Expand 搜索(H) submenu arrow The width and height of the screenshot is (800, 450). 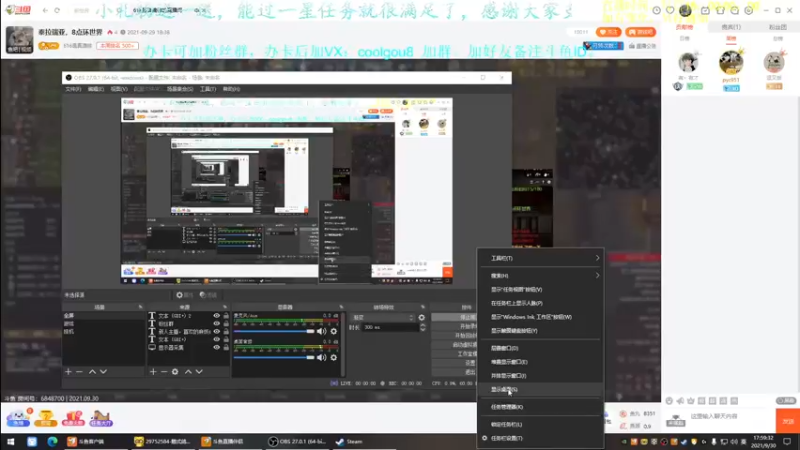tap(597, 276)
